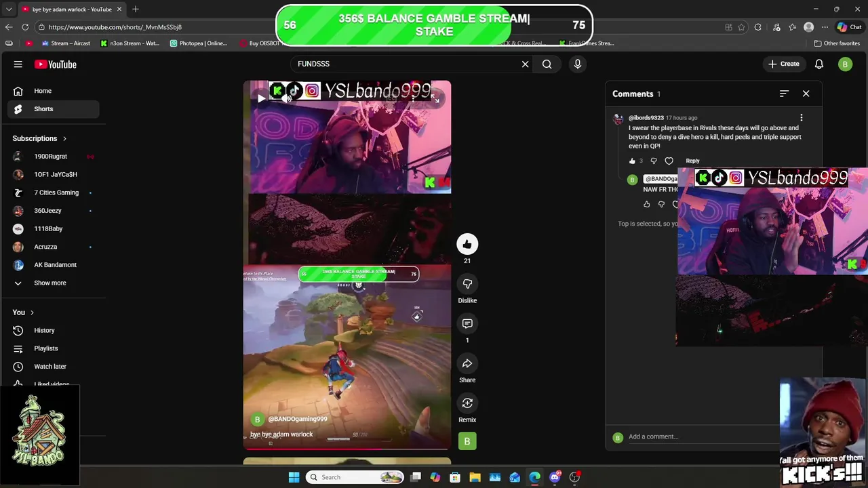Close the bye bye adam warlock tab

coord(119,9)
